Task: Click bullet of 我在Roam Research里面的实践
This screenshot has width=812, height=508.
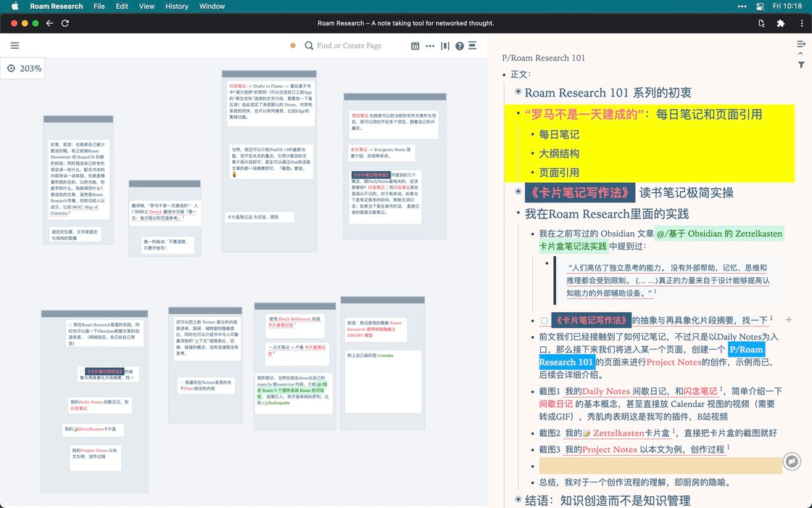Action: point(518,213)
